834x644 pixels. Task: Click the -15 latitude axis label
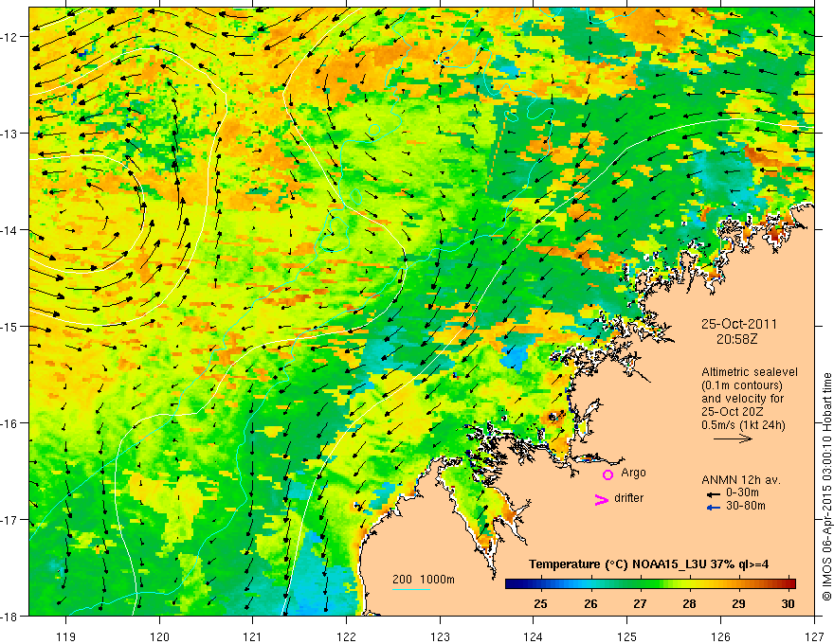coord(9,327)
